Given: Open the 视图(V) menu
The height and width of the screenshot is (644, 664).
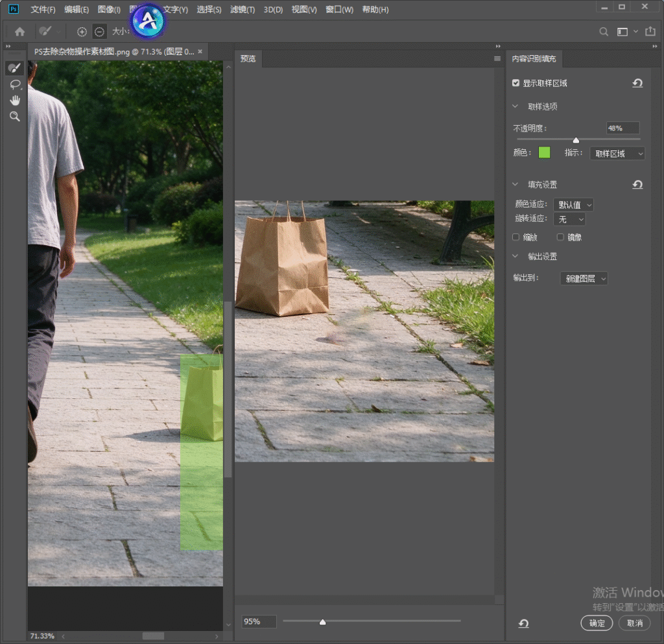Looking at the screenshot, I should 304,9.
